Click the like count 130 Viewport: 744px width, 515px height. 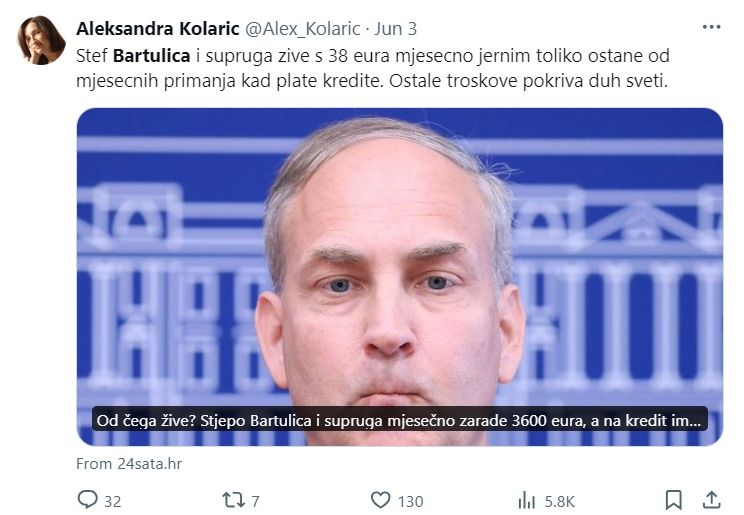point(410,501)
